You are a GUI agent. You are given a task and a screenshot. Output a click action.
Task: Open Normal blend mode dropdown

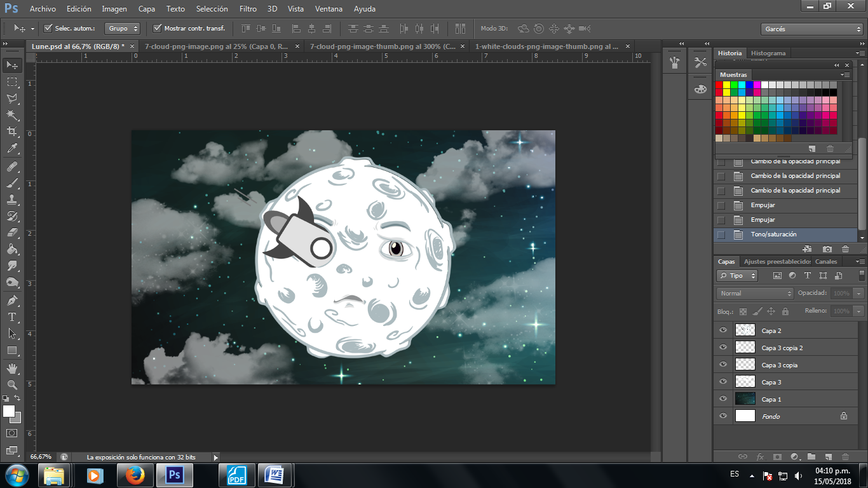(x=756, y=294)
